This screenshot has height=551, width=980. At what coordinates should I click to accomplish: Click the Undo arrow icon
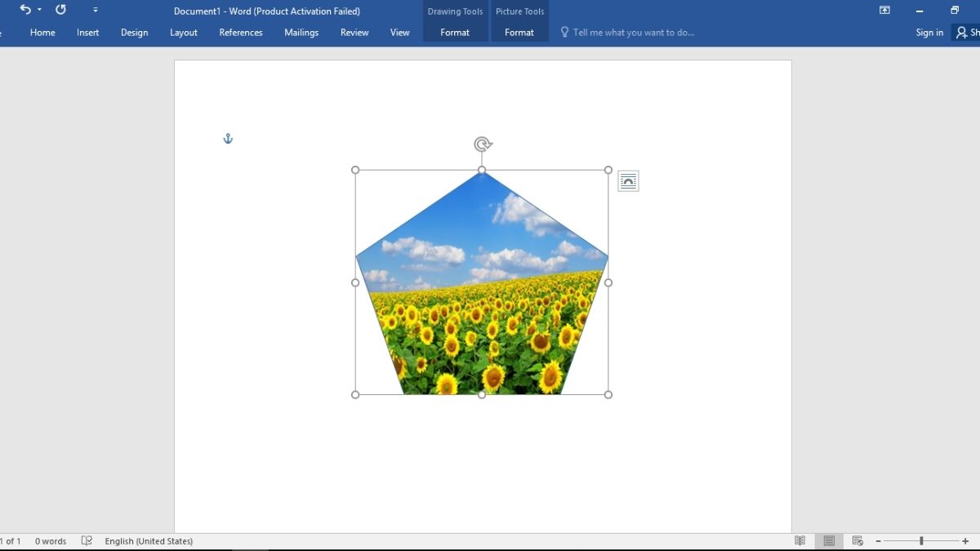point(25,10)
